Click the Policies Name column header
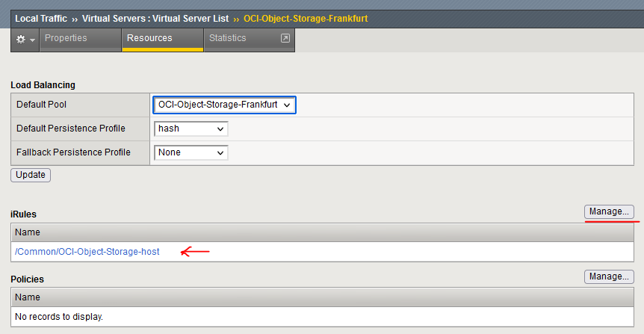 28,297
